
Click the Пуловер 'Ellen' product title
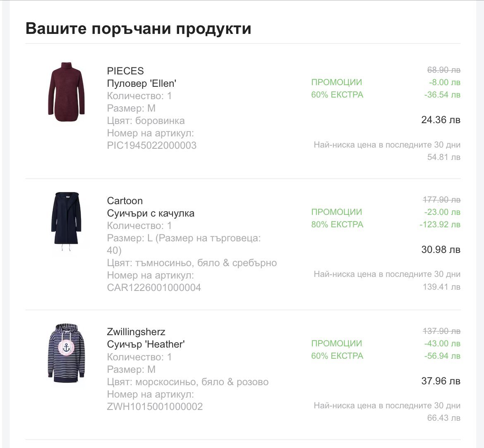(x=141, y=83)
